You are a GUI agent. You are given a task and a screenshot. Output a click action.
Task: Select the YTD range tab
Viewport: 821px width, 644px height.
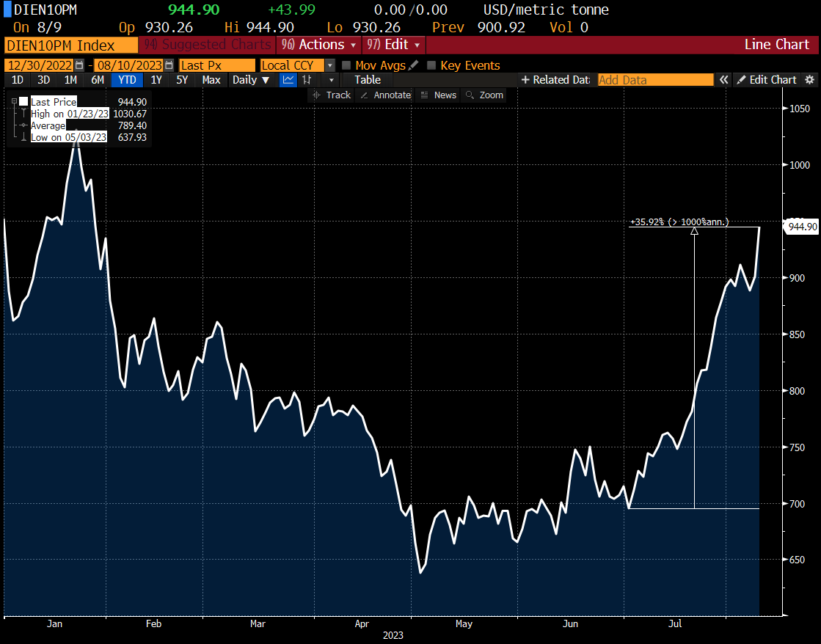(127, 80)
